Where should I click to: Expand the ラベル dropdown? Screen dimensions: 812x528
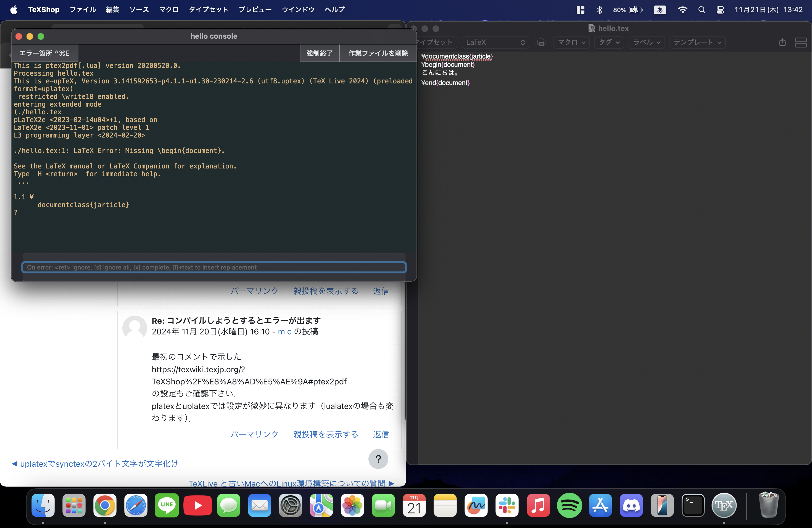click(647, 42)
